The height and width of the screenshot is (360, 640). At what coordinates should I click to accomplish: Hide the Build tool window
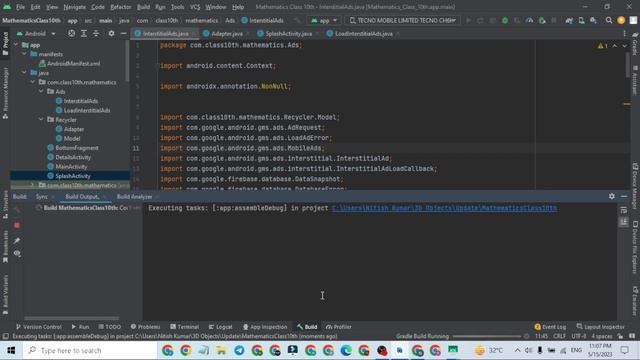pyautogui.click(x=624, y=196)
